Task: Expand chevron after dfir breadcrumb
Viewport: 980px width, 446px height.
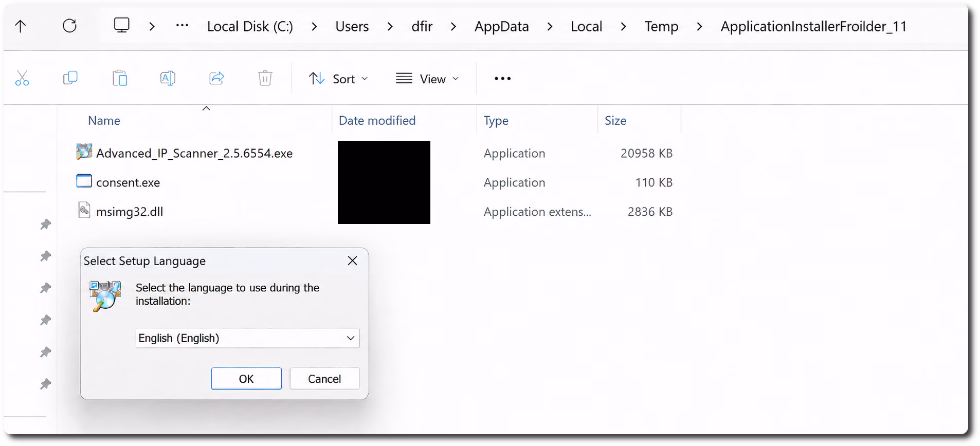Action: click(x=453, y=26)
